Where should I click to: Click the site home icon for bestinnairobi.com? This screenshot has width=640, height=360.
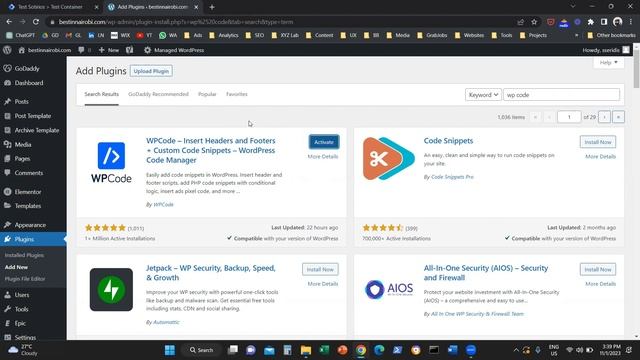(x=22, y=50)
